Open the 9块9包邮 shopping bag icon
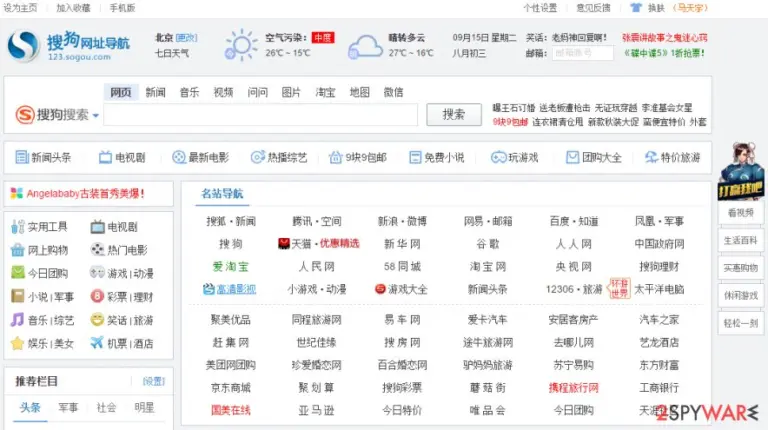 click(x=336, y=157)
